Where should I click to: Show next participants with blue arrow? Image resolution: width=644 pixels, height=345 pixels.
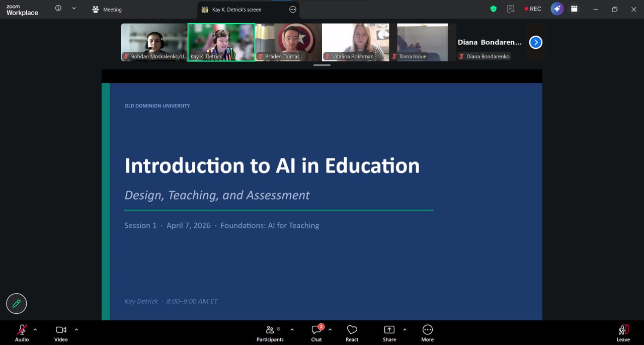(x=536, y=42)
